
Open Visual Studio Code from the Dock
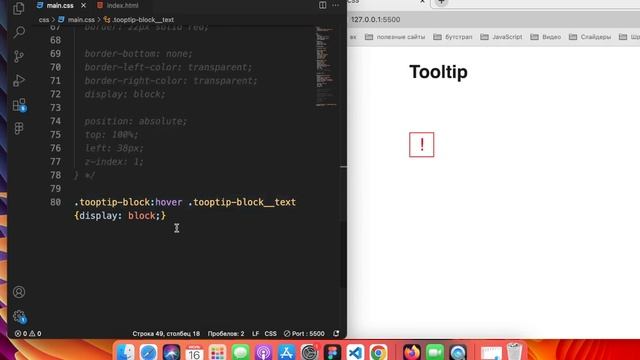tap(356, 352)
